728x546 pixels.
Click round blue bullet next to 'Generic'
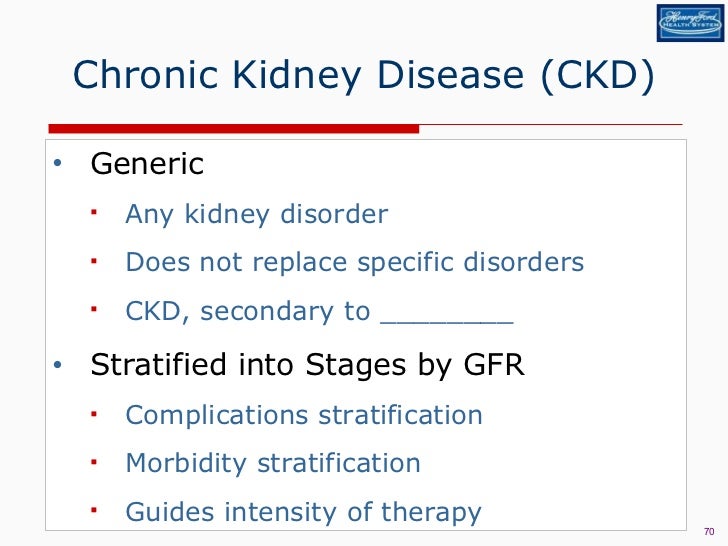(58, 164)
